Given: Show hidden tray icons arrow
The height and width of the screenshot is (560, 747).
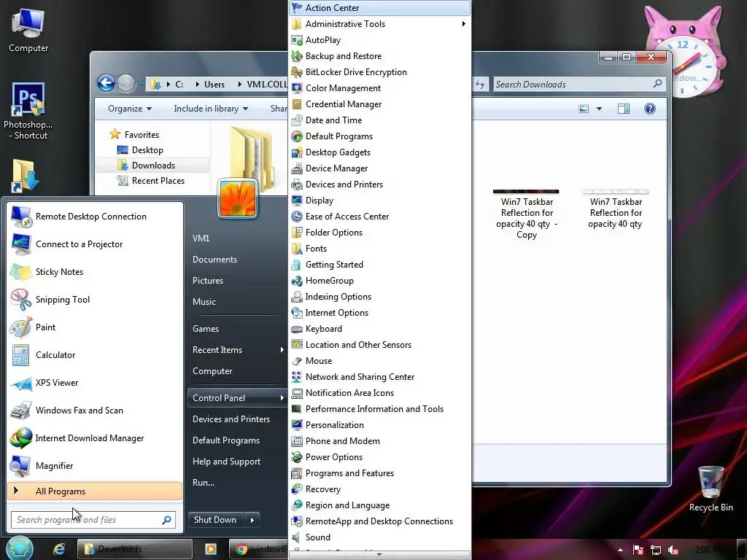Looking at the screenshot, I should tap(620, 550).
